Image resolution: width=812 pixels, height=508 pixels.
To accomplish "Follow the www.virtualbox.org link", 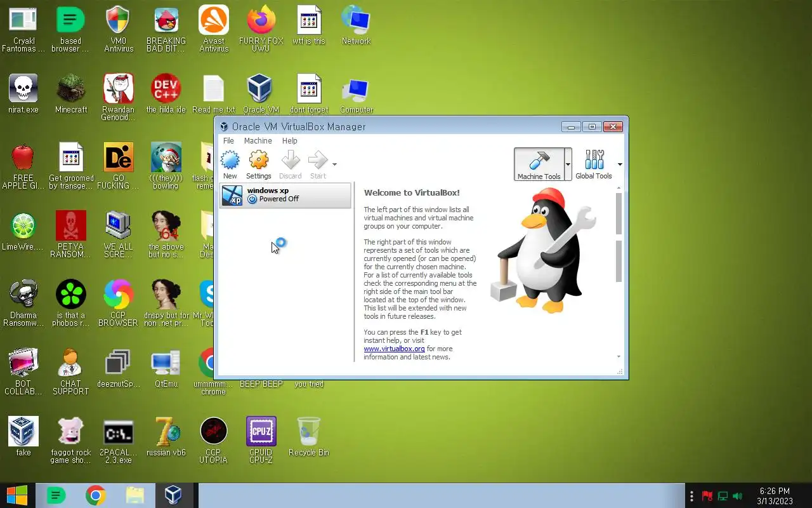I will [x=394, y=349].
